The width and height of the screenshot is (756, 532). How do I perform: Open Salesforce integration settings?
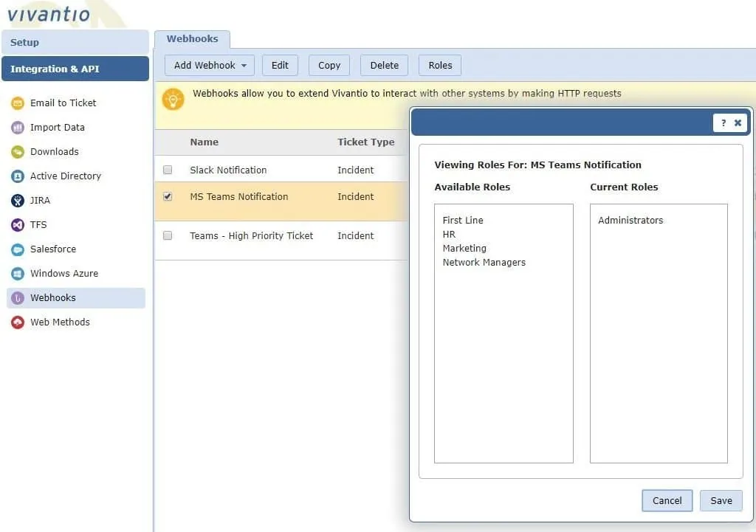[53, 249]
